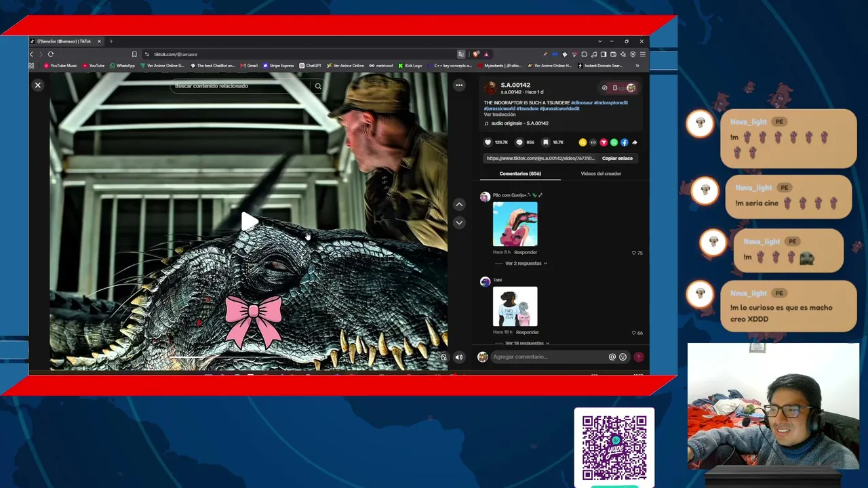Open comments via the speech bubble icon
868x488 pixels.
point(519,142)
